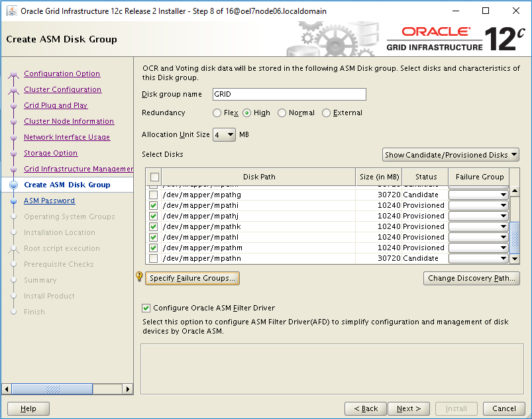Image resolution: width=532 pixels, height=419 pixels.
Task: Disable Configure Oracle ASM Filter Driver
Action: pos(146,308)
